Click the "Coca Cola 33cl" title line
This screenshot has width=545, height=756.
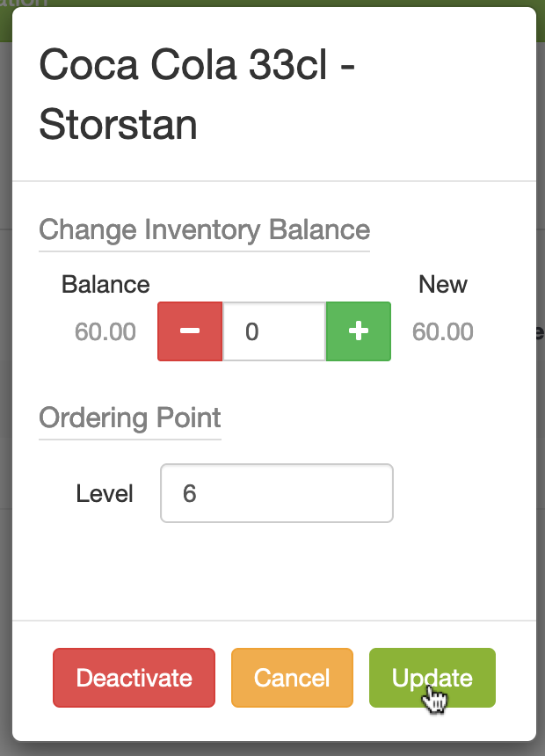197,68
